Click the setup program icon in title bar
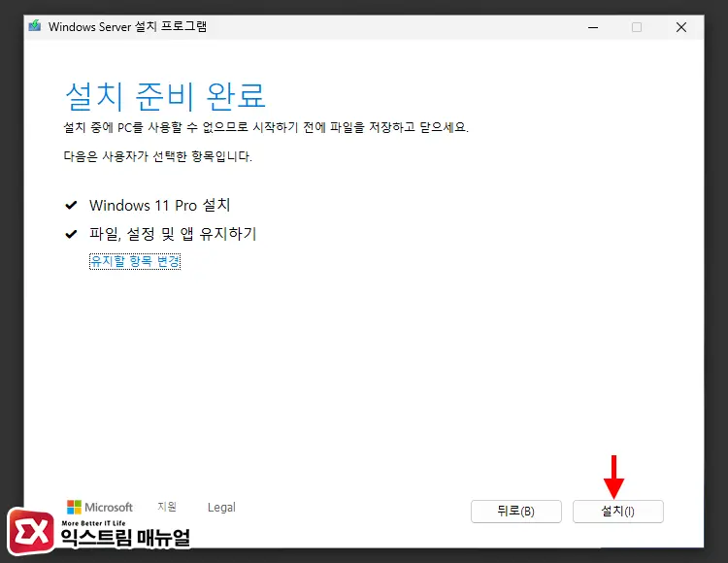 [35, 26]
